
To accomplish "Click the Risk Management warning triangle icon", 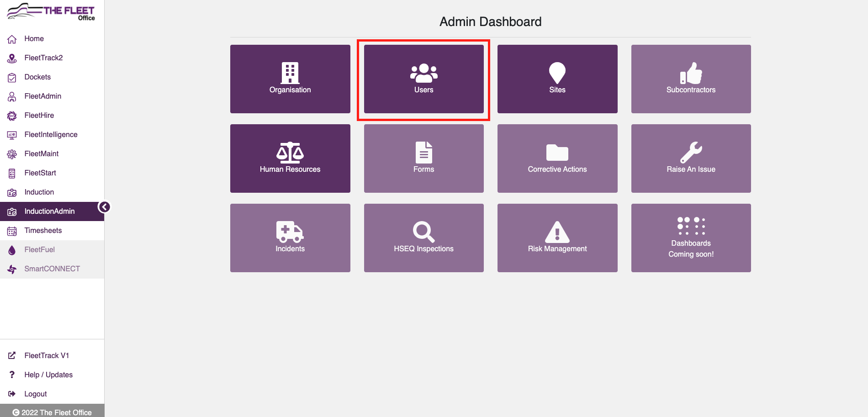I will (x=557, y=232).
